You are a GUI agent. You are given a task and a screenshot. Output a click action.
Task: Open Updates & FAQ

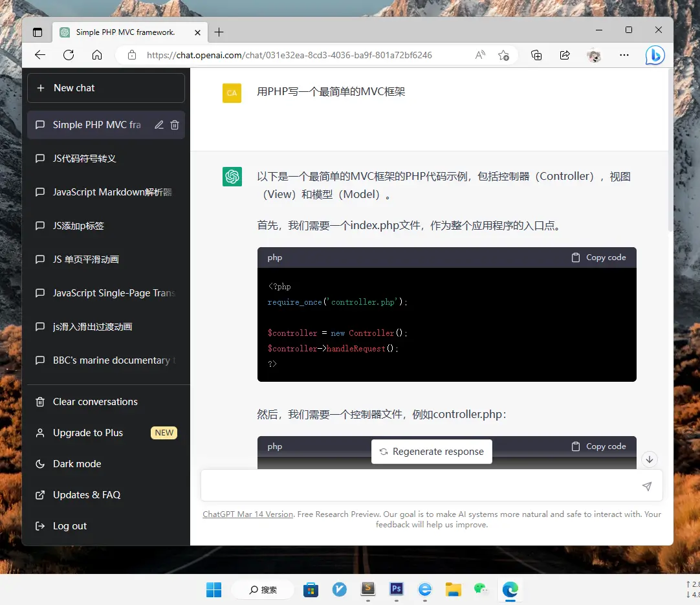pos(106,495)
